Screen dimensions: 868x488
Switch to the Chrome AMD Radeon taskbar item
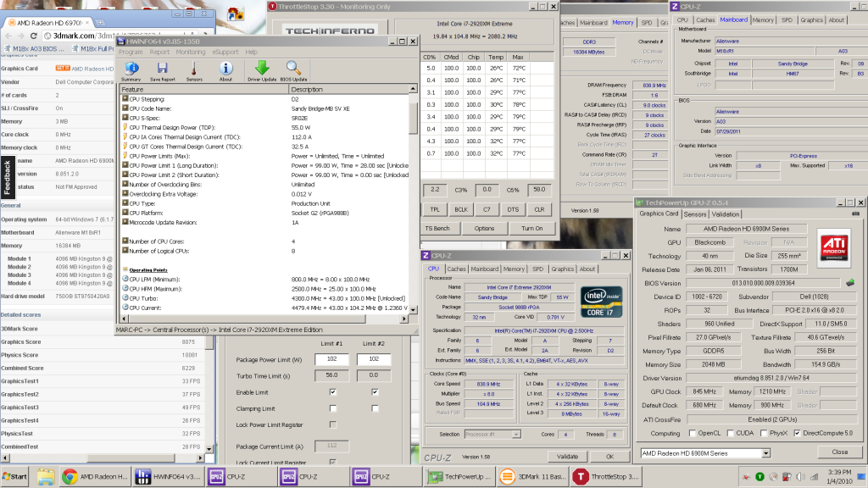(x=95, y=476)
